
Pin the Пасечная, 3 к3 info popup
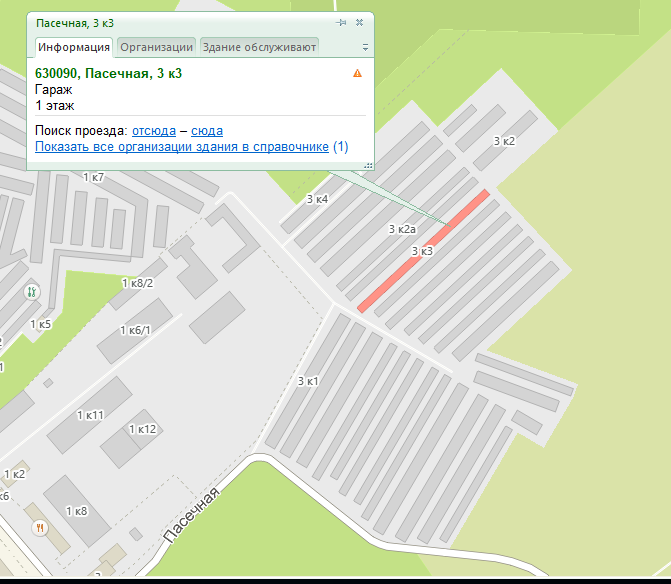pyautogui.click(x=342, y=22)
